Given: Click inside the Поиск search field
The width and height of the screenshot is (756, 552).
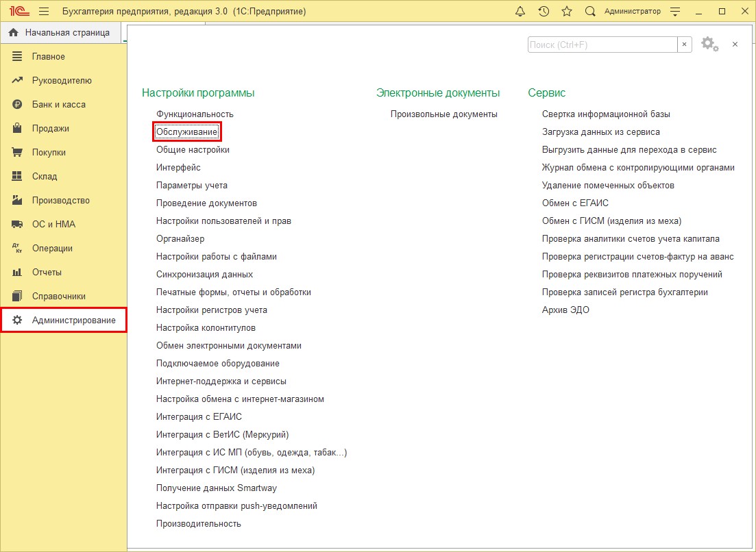Looking at the screenshot, I should coord(602,45).
